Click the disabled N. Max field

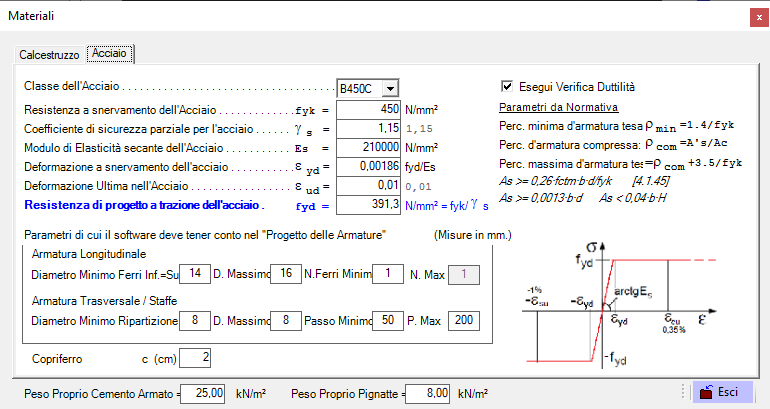464,274
